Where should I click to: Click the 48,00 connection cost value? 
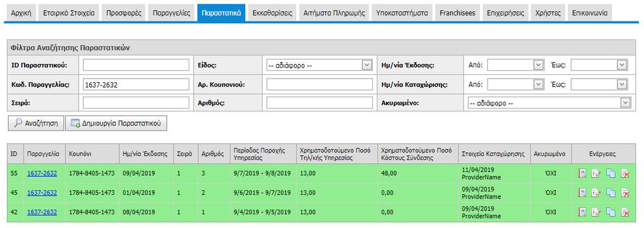pyautogui.click(x=389, y=173)
